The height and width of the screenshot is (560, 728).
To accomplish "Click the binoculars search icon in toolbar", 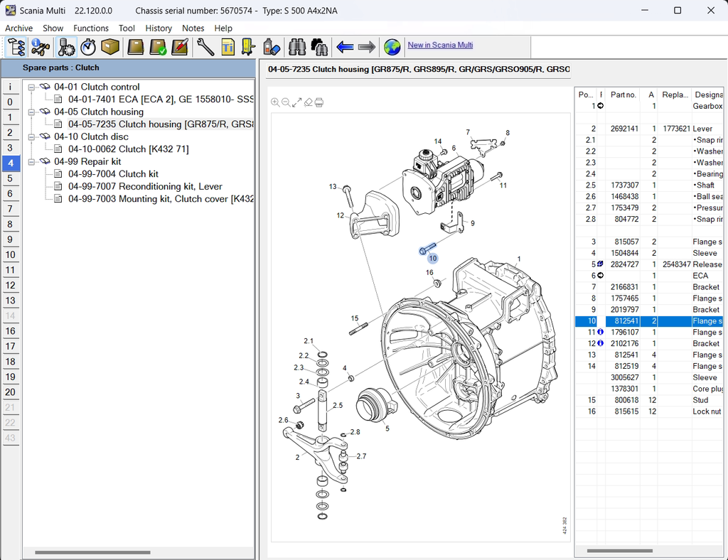I will click(297, 47).
